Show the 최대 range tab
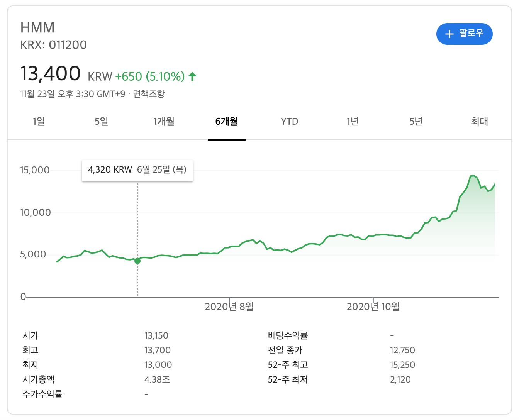 point(479,122)
